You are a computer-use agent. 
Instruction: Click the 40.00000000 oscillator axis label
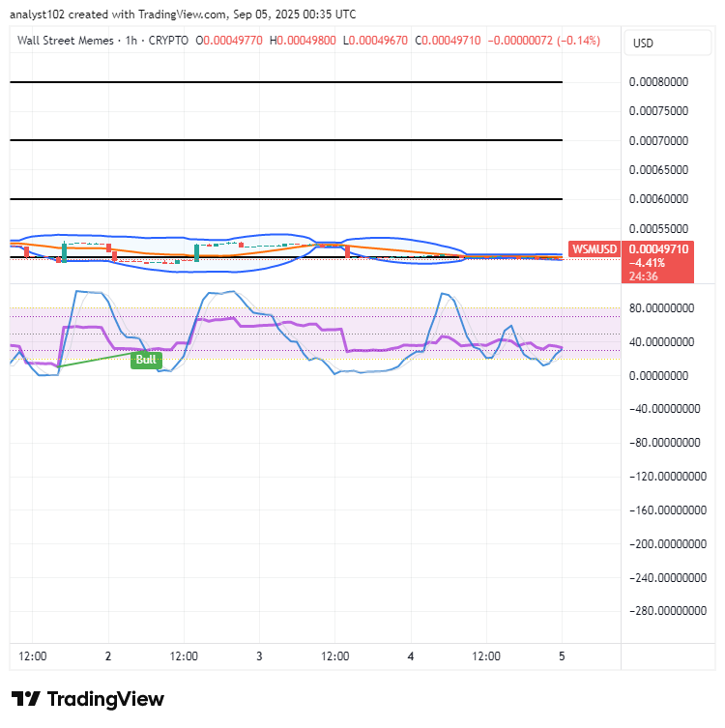tap(661, 342)
